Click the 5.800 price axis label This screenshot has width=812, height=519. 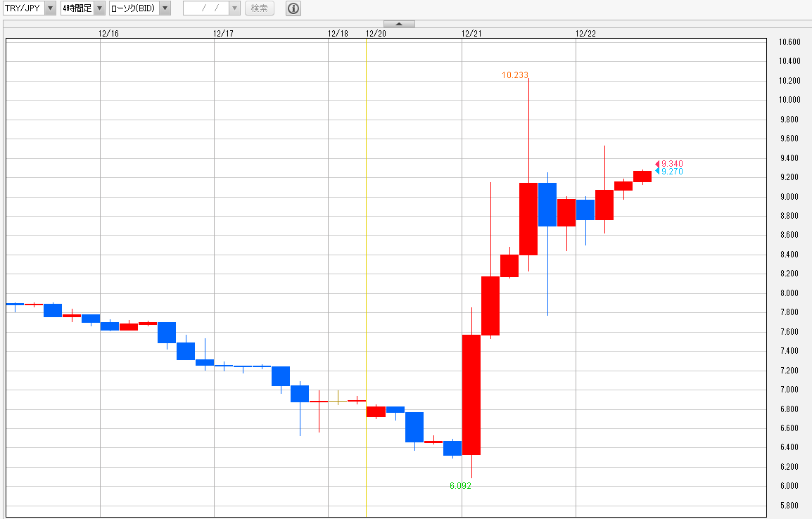(x=789, y=505)
